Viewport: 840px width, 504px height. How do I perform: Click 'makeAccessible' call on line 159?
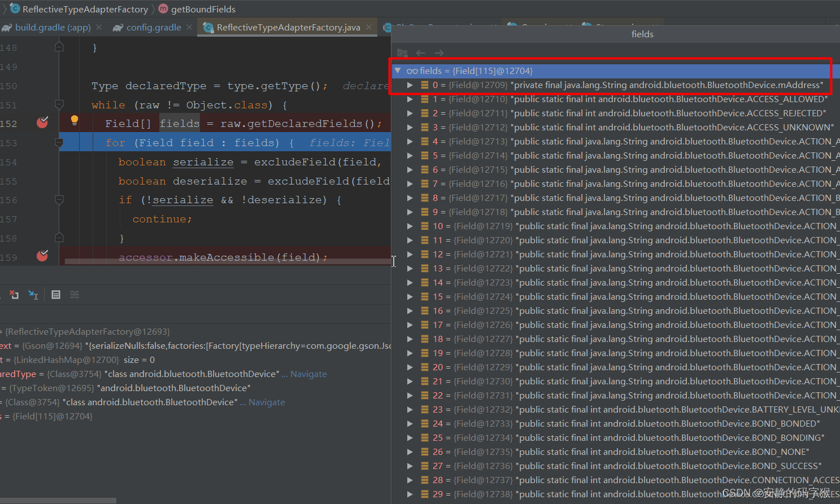click(228, 257)
